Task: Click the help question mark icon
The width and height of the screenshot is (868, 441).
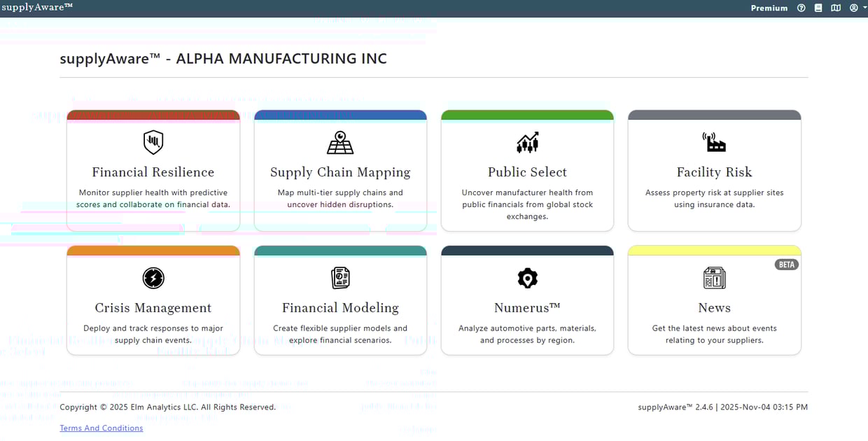Action: [x=801, y=8]
